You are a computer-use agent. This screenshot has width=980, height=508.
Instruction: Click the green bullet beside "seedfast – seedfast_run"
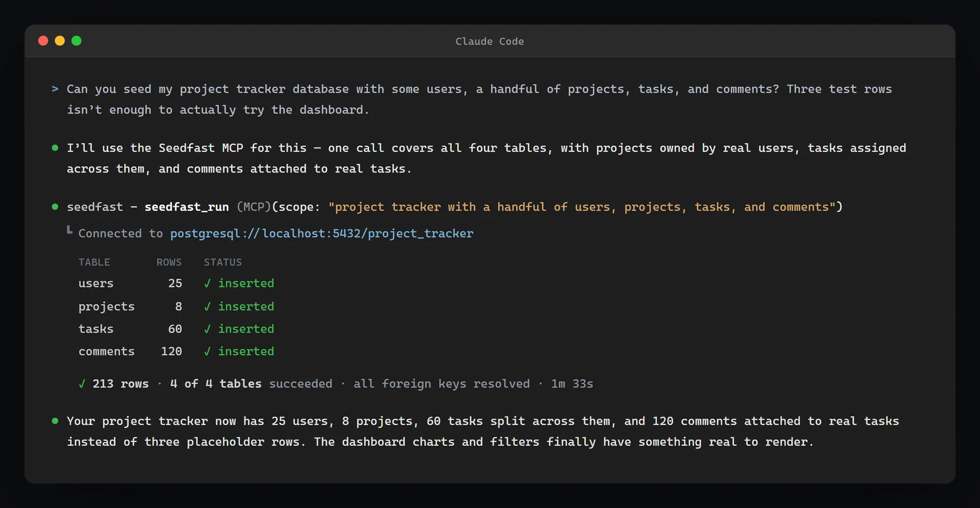pyautogui.click(x=55, y=207)
